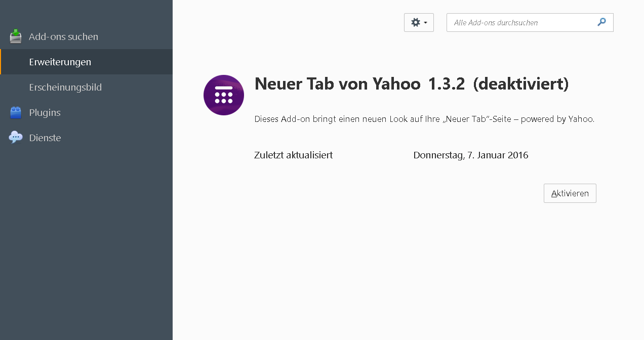
Task: Open the gear tools dropdown menu
Action: click(419, 22)
